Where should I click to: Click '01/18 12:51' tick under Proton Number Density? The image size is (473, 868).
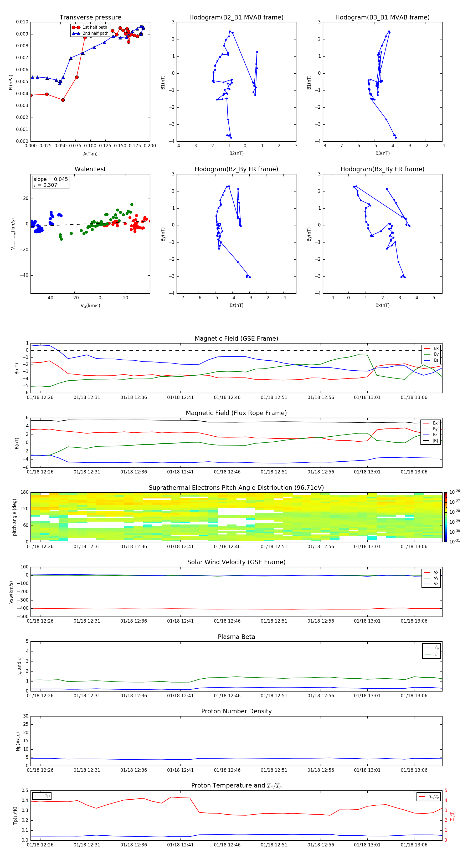point(274,770)
